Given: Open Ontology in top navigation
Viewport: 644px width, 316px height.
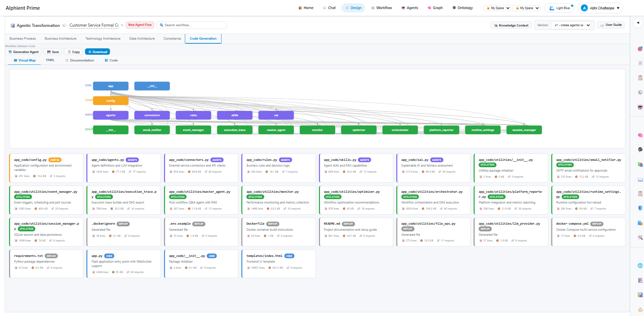Looking at the screenshot, I should coord(462,8).
